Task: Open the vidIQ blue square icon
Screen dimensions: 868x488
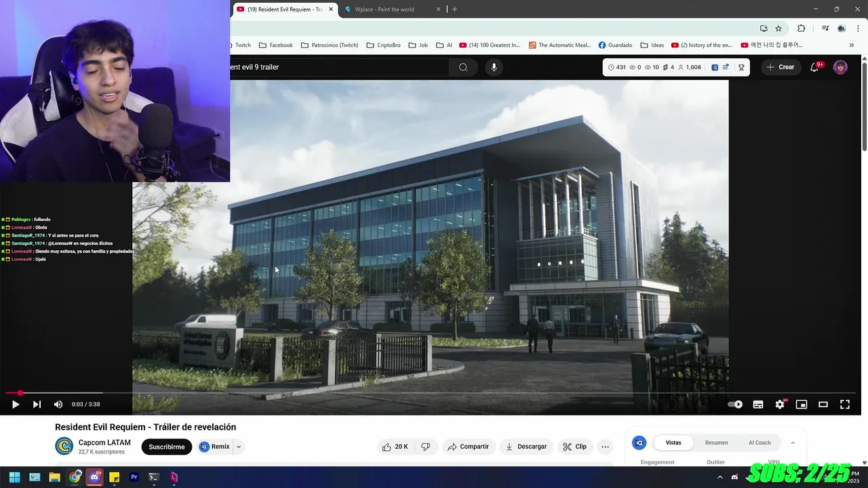Action: pyautogui.click(x=715, y=67)
